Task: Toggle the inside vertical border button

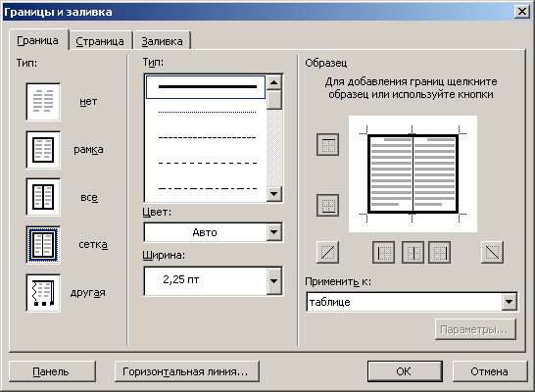Action: pos(413,253)
